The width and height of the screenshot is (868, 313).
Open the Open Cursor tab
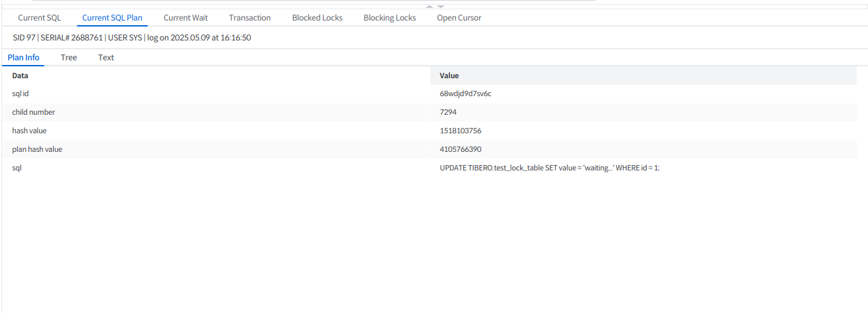[x=459, y=18]
